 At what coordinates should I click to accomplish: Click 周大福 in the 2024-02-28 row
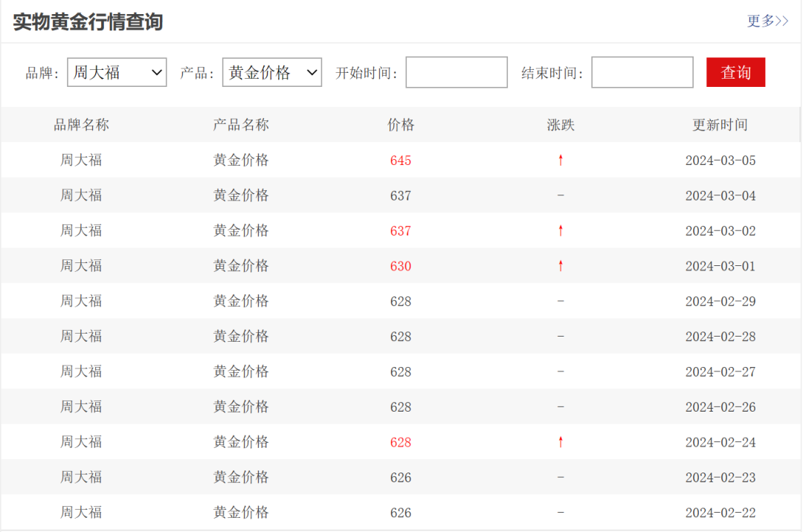(82, 337)
